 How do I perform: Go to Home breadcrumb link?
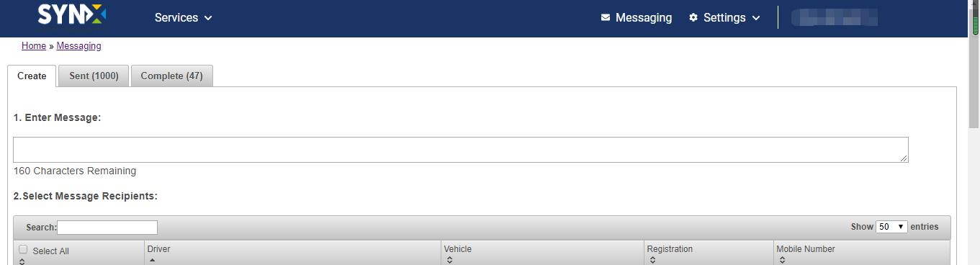click(x=34, y=46)
